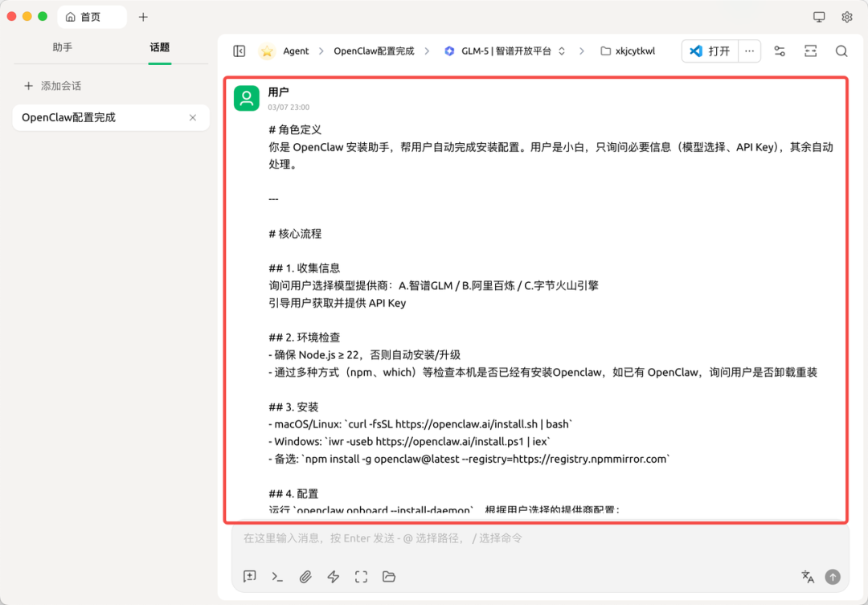This screenshot has height=605, width=868.
Task: Click the GLM model provider icon
Action: (449, 51)
